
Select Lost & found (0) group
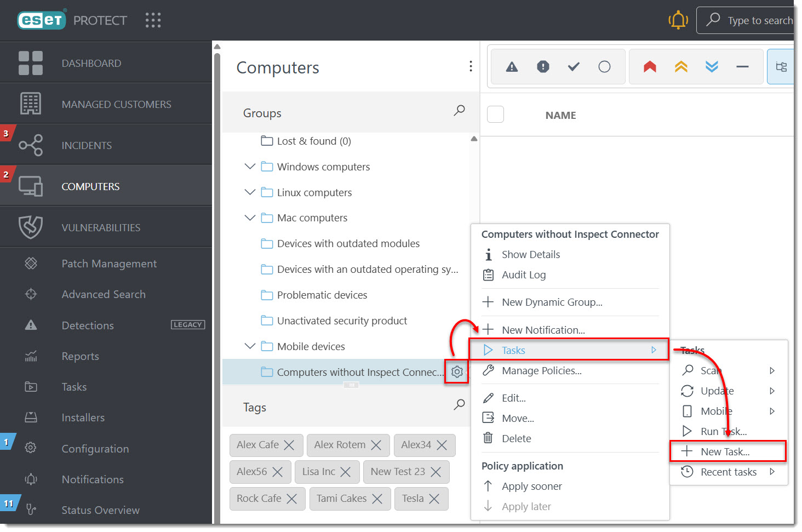[314, 141]
